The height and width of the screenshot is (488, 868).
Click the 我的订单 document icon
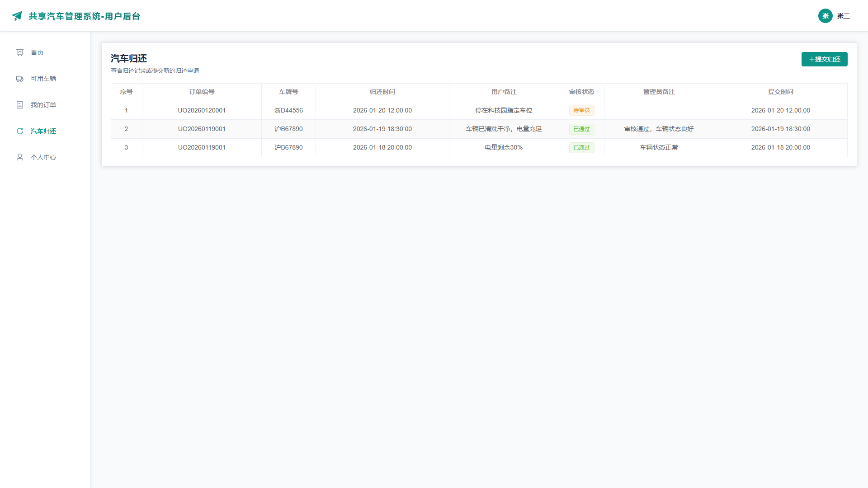[x=20, y=105]
